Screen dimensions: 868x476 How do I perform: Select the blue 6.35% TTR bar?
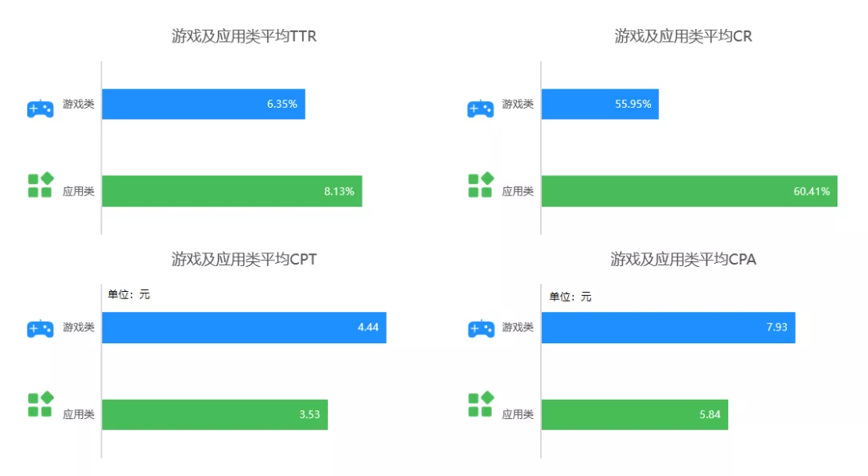(203, 105)
